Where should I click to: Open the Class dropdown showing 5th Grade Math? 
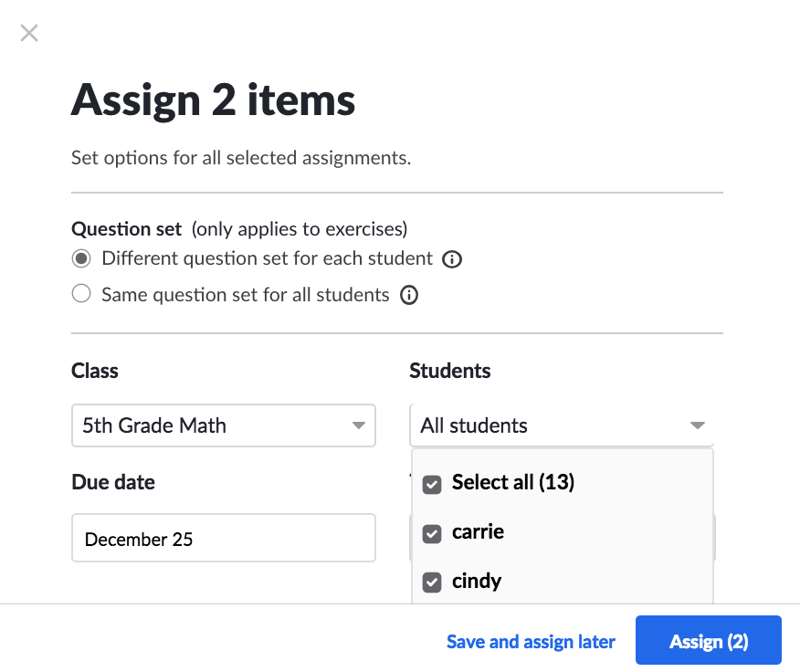[x=210, y=425]
